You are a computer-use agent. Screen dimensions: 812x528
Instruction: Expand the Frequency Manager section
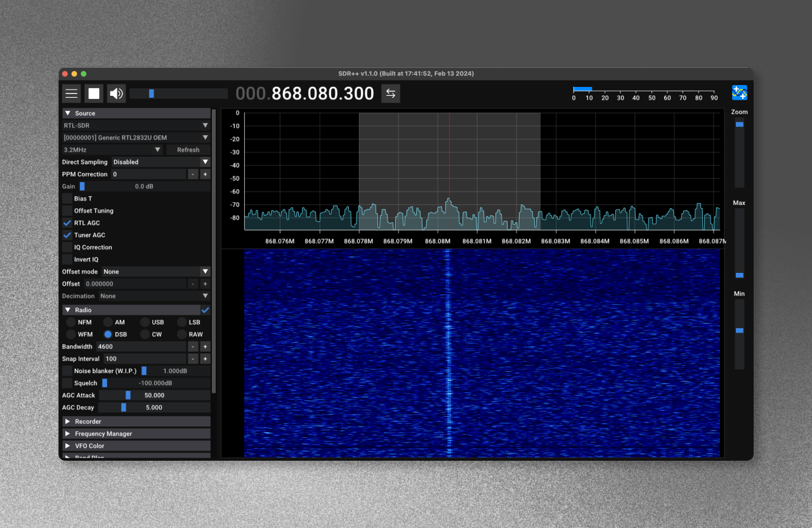[136, 433]
